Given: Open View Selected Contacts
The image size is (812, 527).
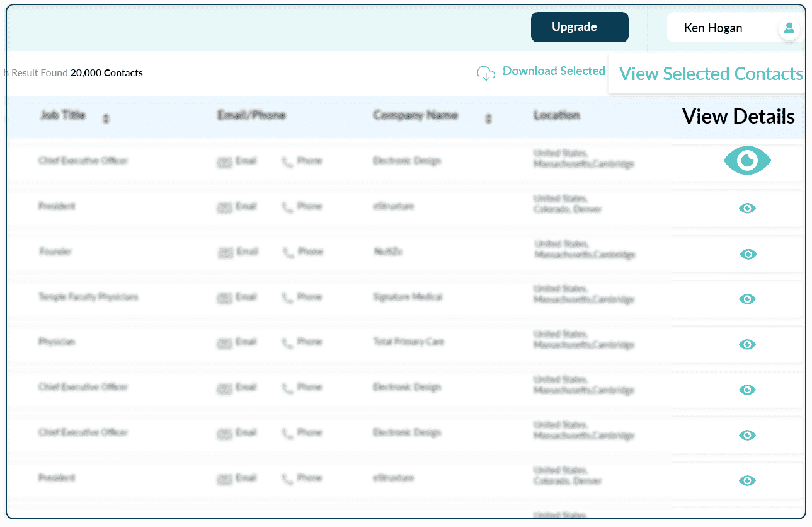Looking at the screenshot, I should 711,74.
